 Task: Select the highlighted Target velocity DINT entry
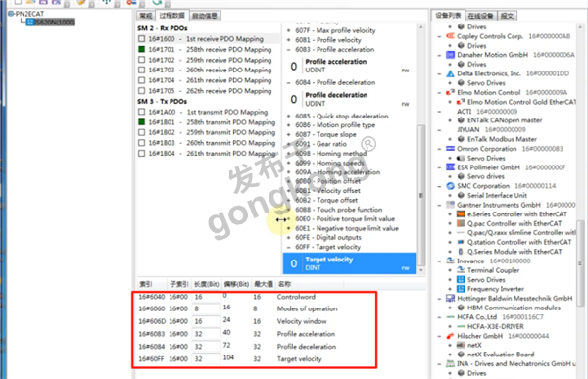(350, 263)
